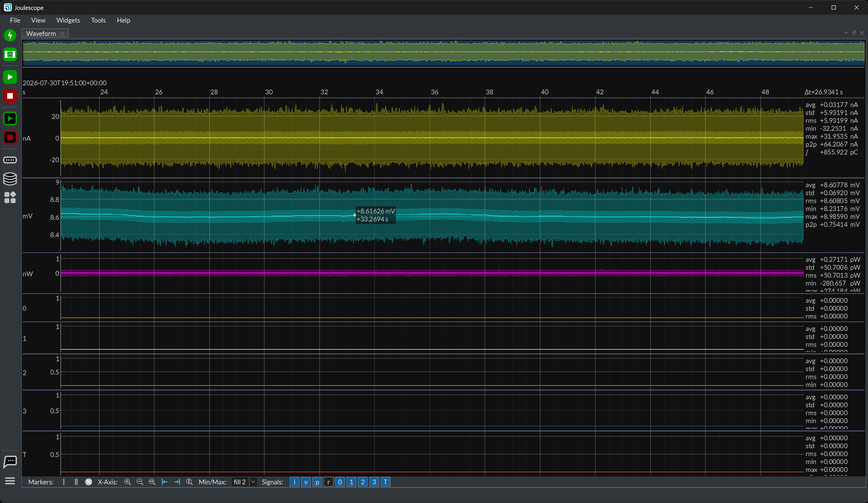
Task: Click the time axis at 44 seconds
Action: (x=655, y=92)
